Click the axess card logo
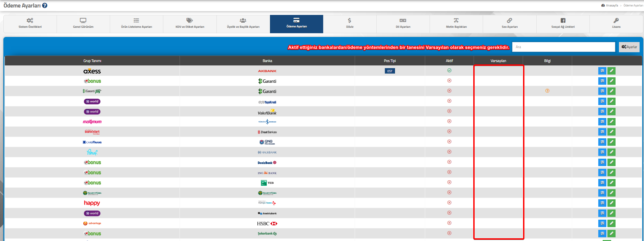644x241 pixels. pos(92,71)
